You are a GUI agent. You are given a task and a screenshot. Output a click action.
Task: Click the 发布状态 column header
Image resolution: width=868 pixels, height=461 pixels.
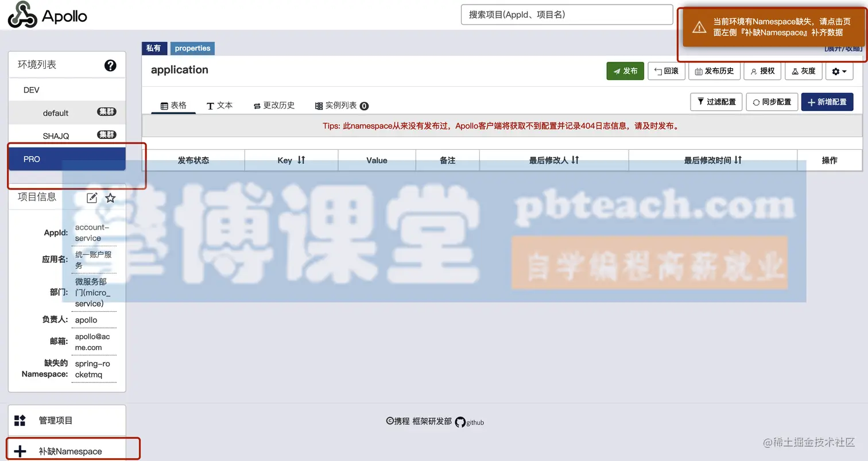tap(193, 160)
